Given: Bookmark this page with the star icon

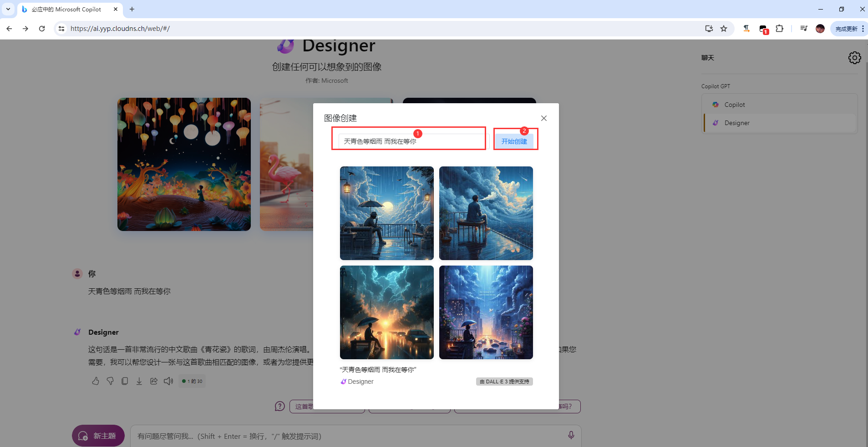Looking at the screenshot, I should click(x=724, y=29).
